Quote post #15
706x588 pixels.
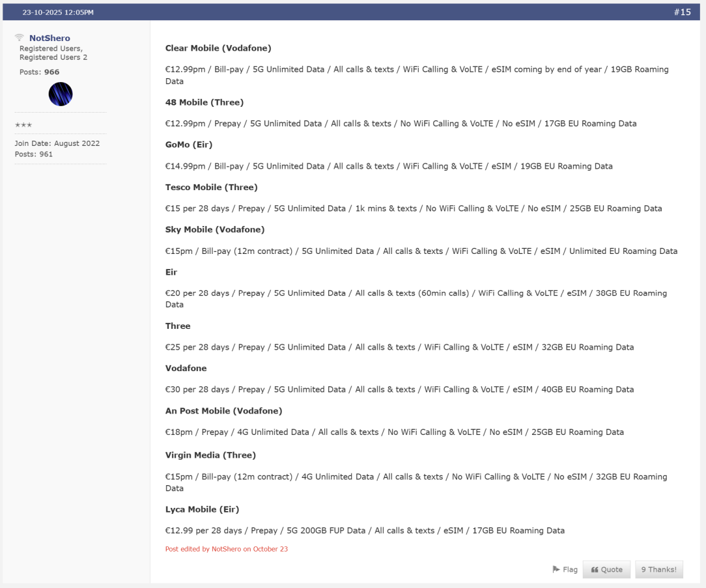(606, 570)
